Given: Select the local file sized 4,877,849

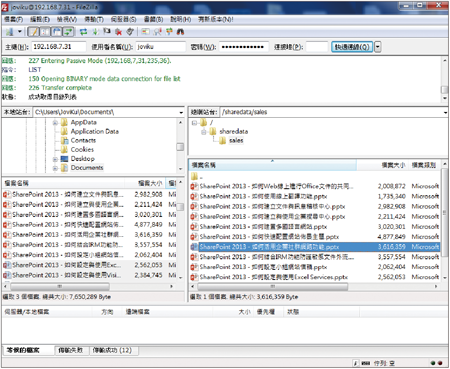Looking at the screenshot, I should point(90,224).
